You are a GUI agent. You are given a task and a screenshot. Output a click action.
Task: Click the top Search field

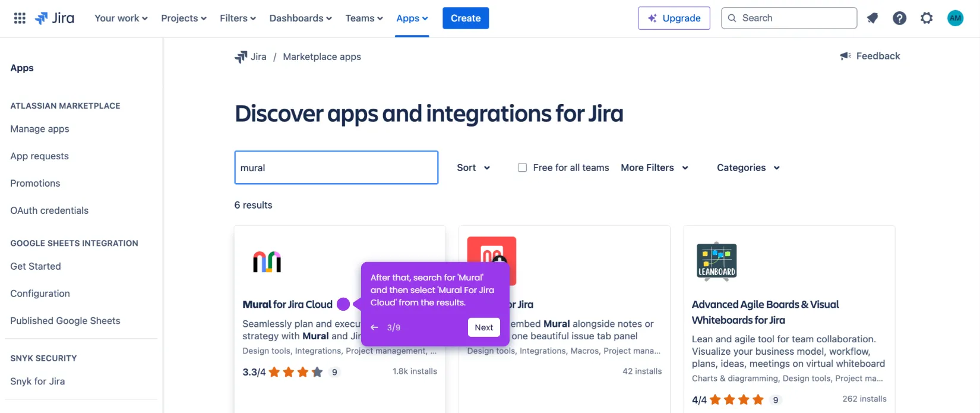[789, 18]
